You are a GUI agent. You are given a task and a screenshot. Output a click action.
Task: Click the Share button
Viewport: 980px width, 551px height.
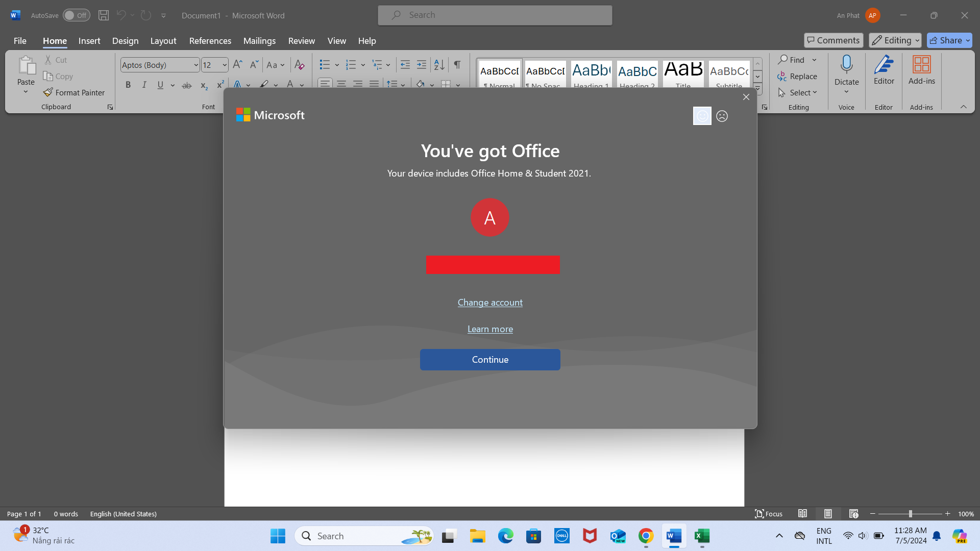click(x=949, y=40)
